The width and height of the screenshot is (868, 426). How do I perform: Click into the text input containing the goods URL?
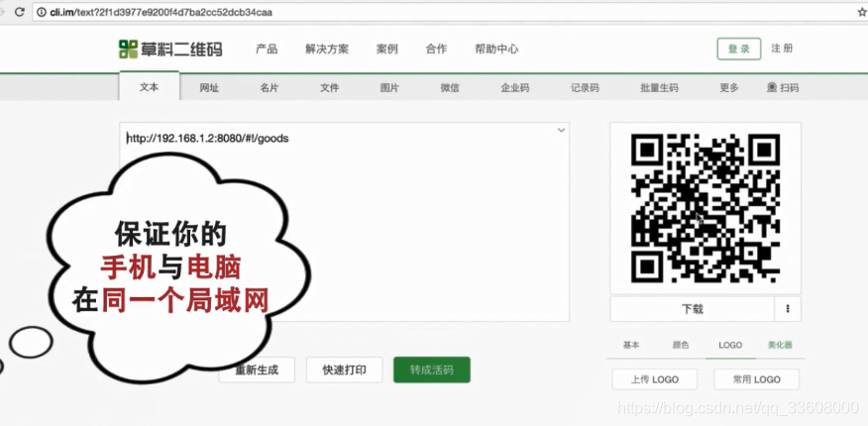tap(344, 221)
